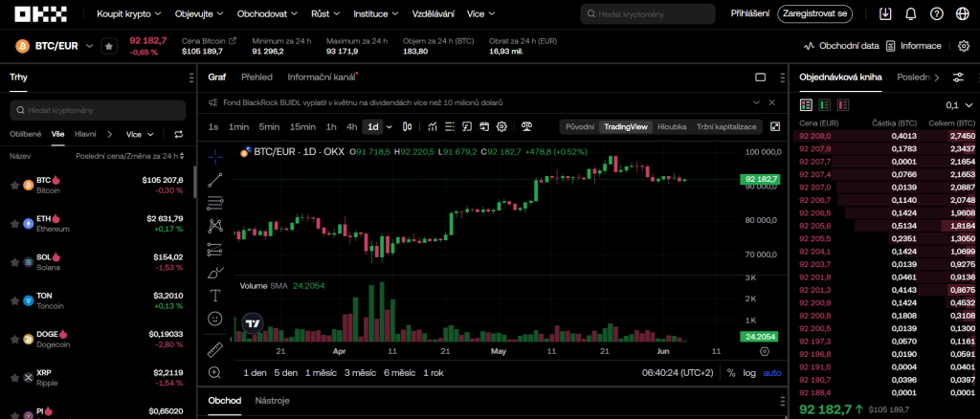
Task: Click the chart window layout icon
Action: click(x=761, y=77)
